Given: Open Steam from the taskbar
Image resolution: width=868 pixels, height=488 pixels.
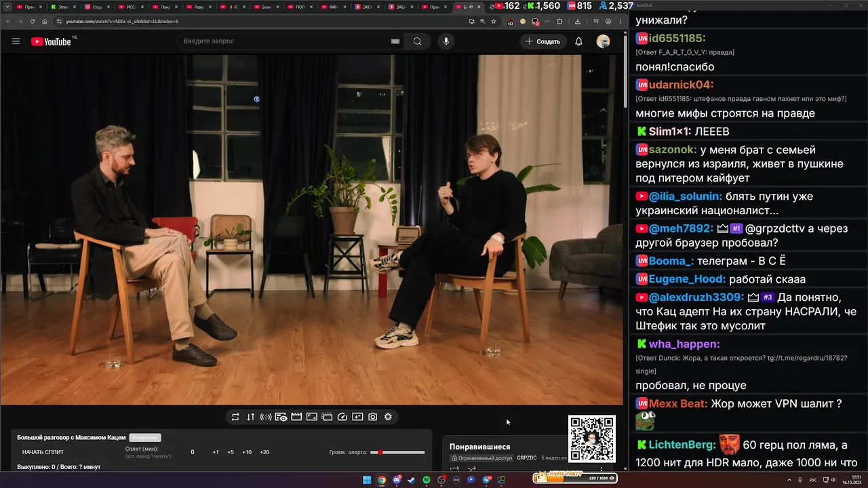Looking at the screenshot, I should 411,480.
